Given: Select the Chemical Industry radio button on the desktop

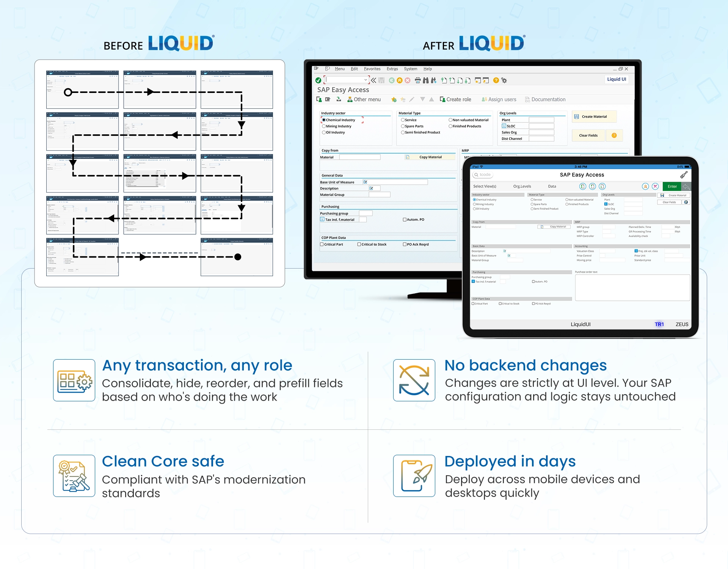Looking at the screenshot, I should (324, 120).
